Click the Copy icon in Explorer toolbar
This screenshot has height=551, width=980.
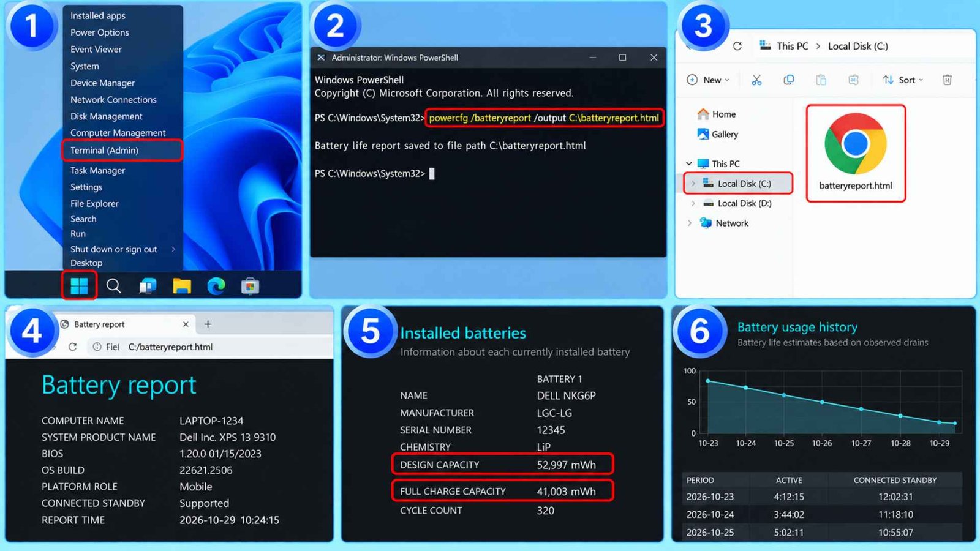point(789,80)
